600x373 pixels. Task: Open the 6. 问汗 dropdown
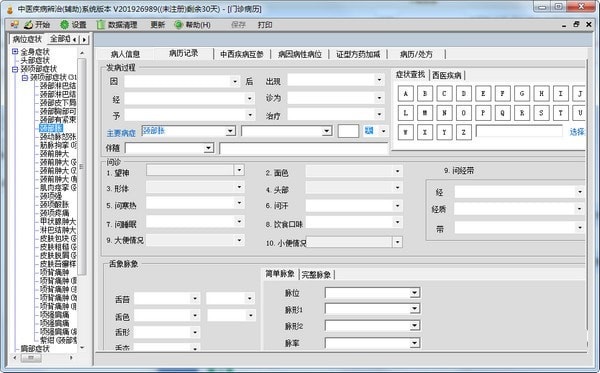(x=398, y=206)
